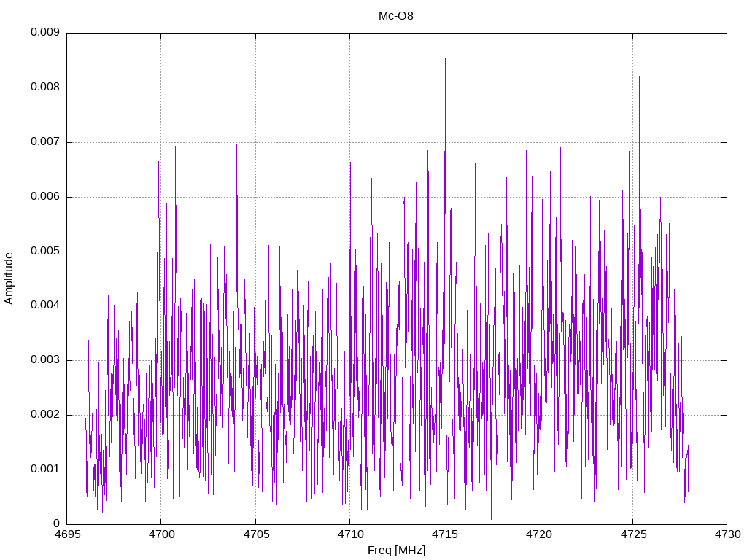This screenshot has height=560, width=747.
Task: Click the 4705 x-axis tick label
Action: point(256,534)
